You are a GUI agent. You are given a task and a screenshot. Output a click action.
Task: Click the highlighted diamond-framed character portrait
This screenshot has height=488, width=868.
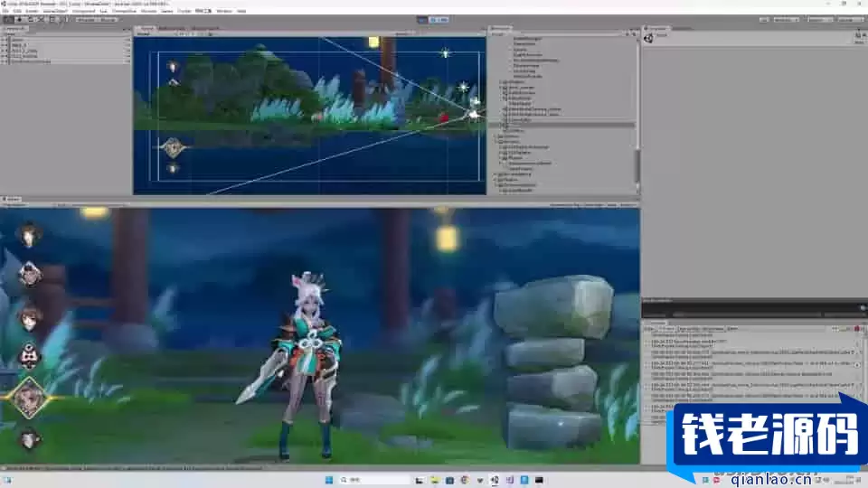29,398
